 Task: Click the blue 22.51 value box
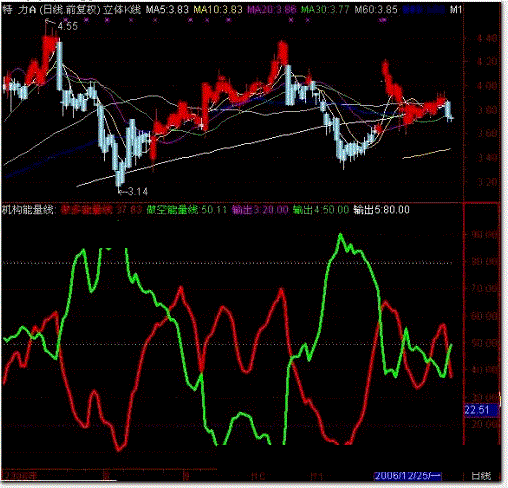(x=481, y=410)
